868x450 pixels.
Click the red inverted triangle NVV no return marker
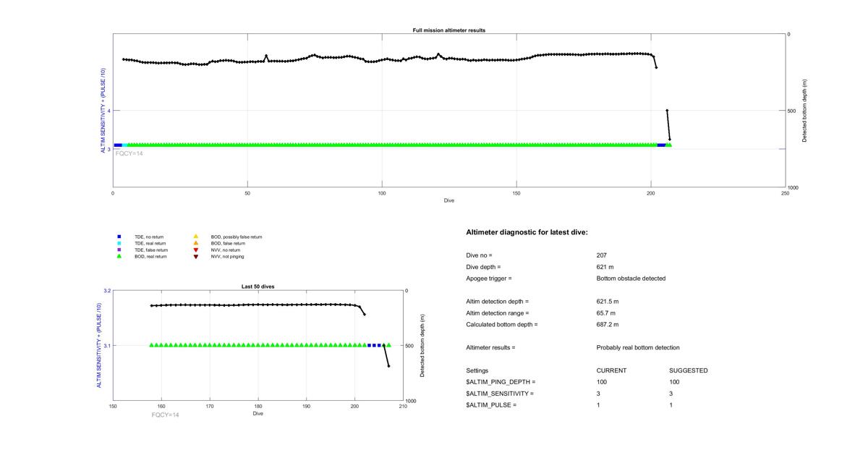pyautogui.click(x=196, y=250)
